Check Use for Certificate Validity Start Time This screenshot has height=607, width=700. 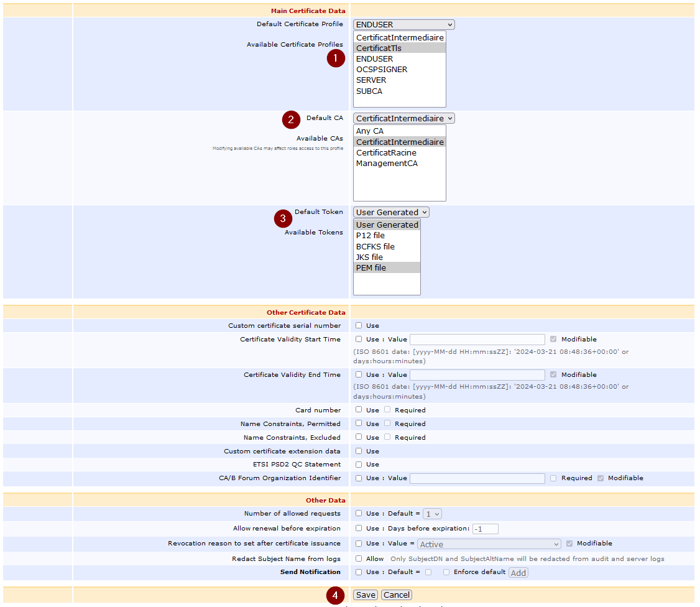[x=359, y=339]
